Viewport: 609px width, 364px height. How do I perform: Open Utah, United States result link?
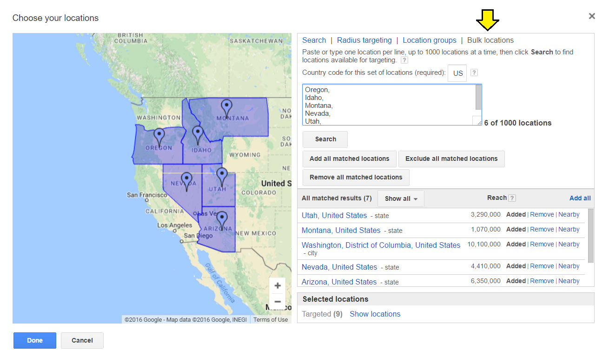coord(334,215)
